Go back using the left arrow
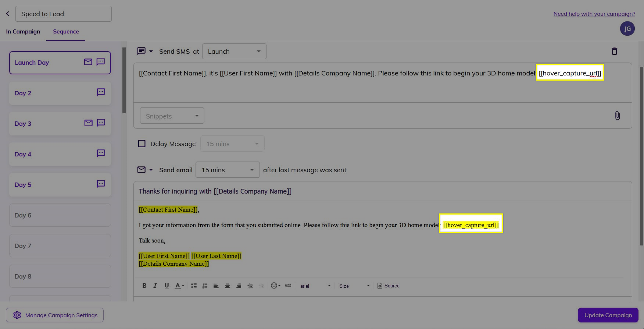This screenshot has height=329, width=644. (x=8, y=14)
